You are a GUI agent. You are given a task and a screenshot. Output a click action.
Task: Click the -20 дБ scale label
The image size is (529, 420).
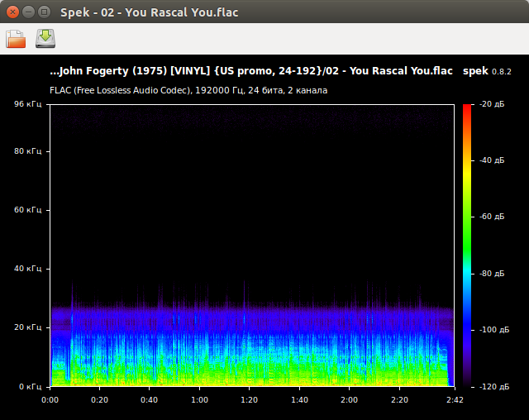tap(493, 104)
